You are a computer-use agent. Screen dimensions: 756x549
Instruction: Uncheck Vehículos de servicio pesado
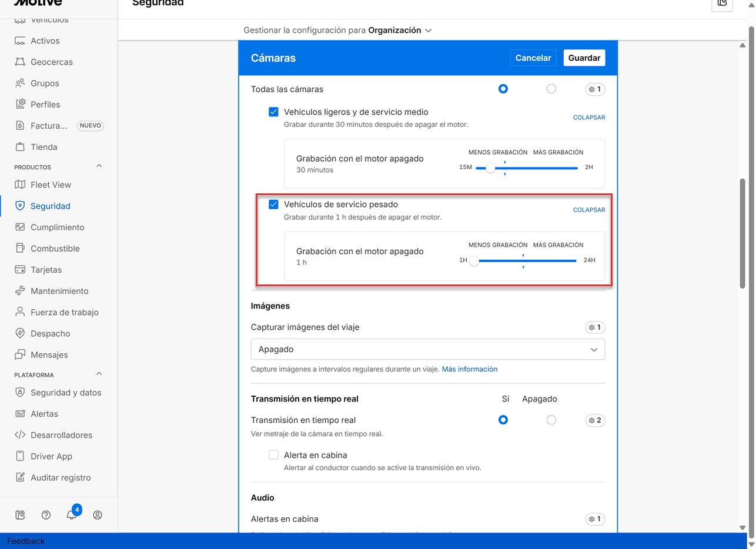click(x=273, y=205)
